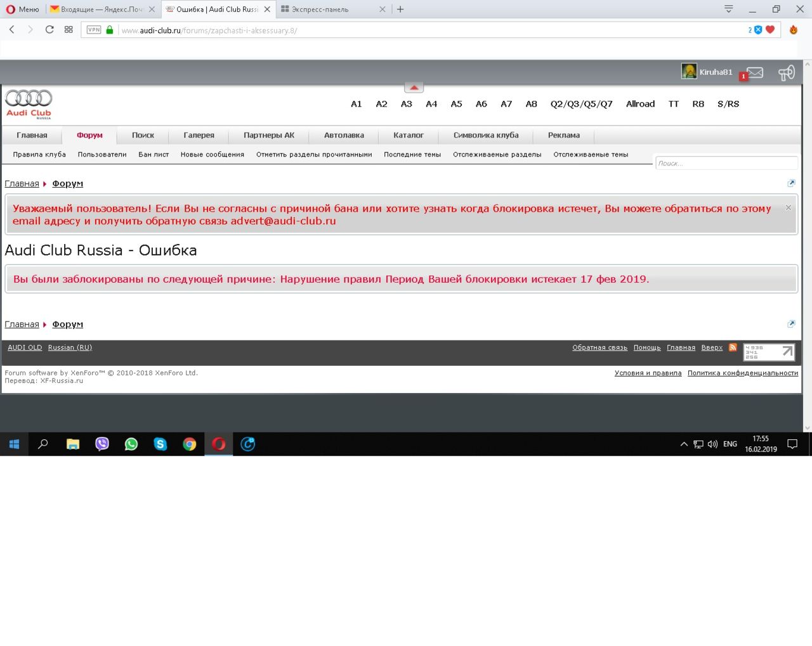Viewport: 812px width, 646px height.
Task: Open the A6 model section
Action: click(481, 104)
